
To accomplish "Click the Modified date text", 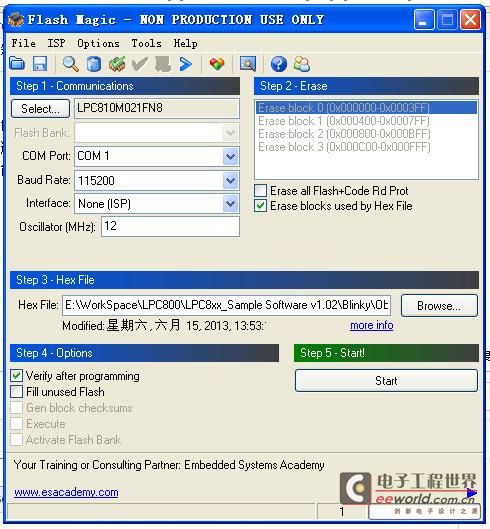I will [164, 326].
